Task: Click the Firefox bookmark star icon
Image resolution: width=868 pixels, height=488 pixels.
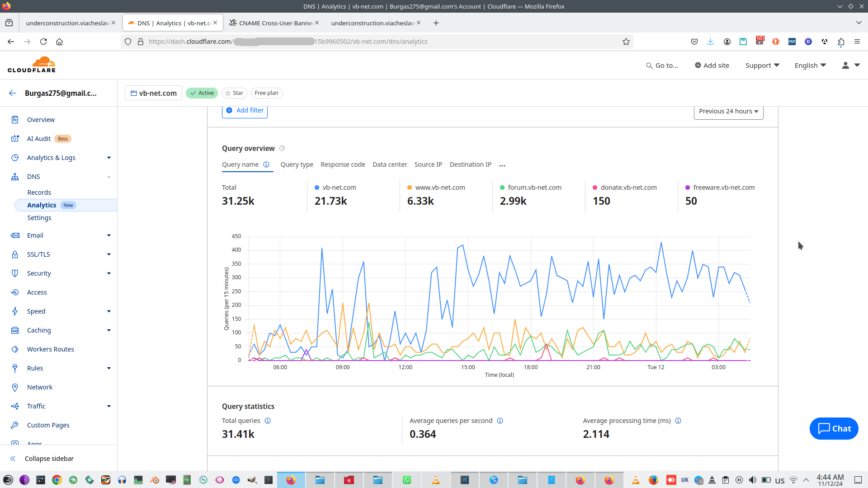Action: pyautogui.click(x=626, y=42)
